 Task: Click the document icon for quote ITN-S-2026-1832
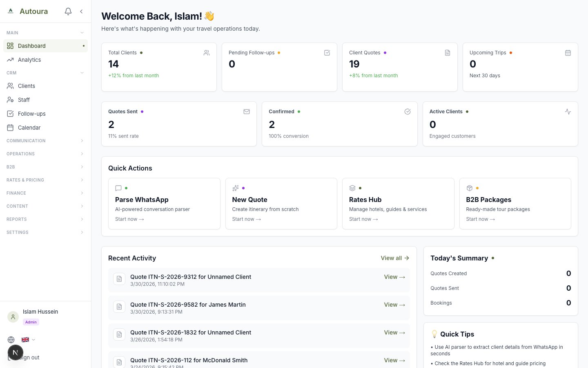click(x=119, y=334)
